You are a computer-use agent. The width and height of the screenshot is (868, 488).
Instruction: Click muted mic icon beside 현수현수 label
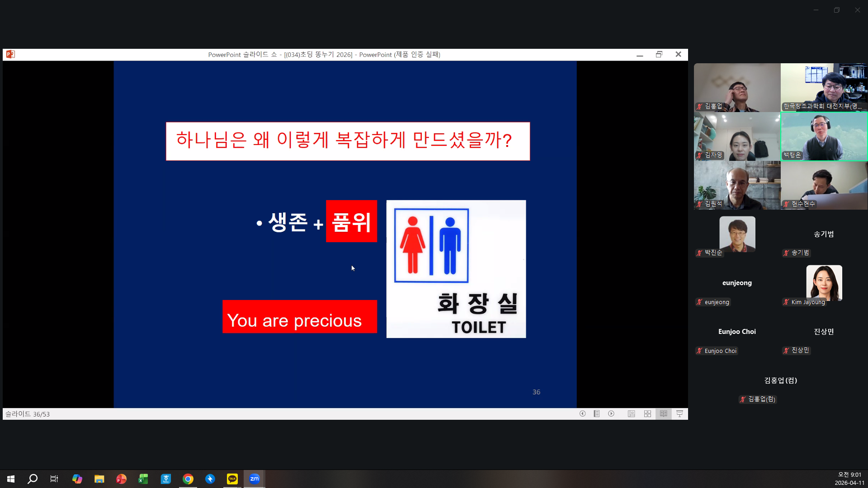(786, 204)
